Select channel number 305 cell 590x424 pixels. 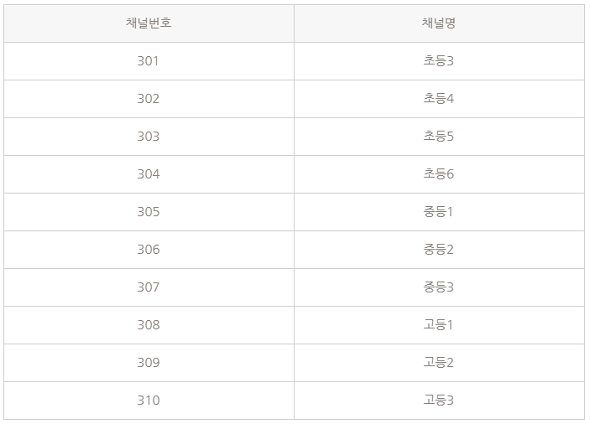click(x=149, y=212)
